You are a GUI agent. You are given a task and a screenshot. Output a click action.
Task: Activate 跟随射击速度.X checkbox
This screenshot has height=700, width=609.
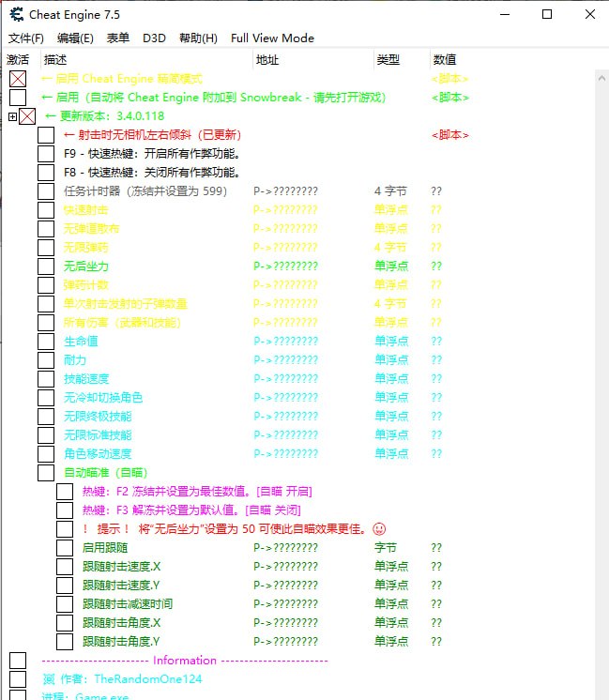point(65,567)
